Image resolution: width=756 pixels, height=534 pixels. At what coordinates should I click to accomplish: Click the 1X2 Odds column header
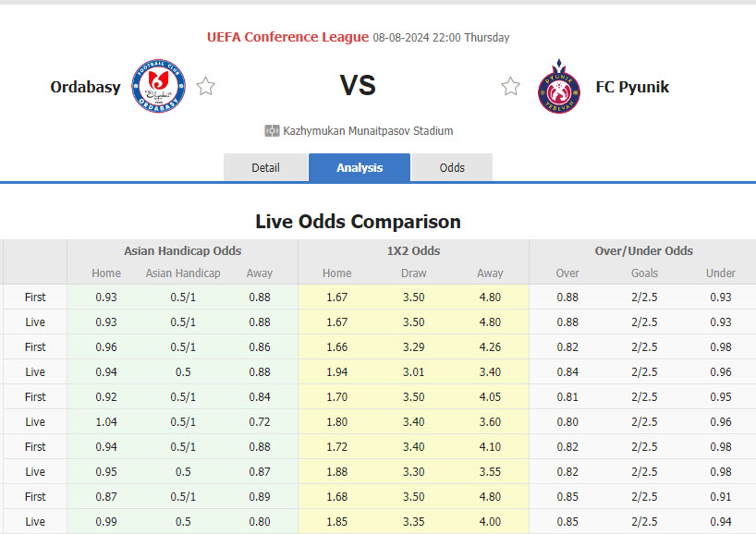click(x=413, y=250)
